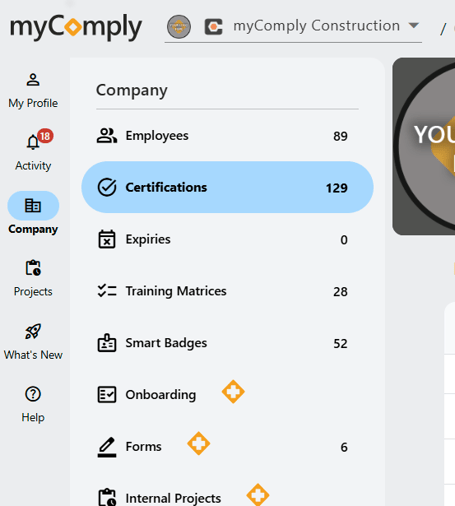Click the banner image on the right
This screenshot has height=506, width=455.
(424, 146)
